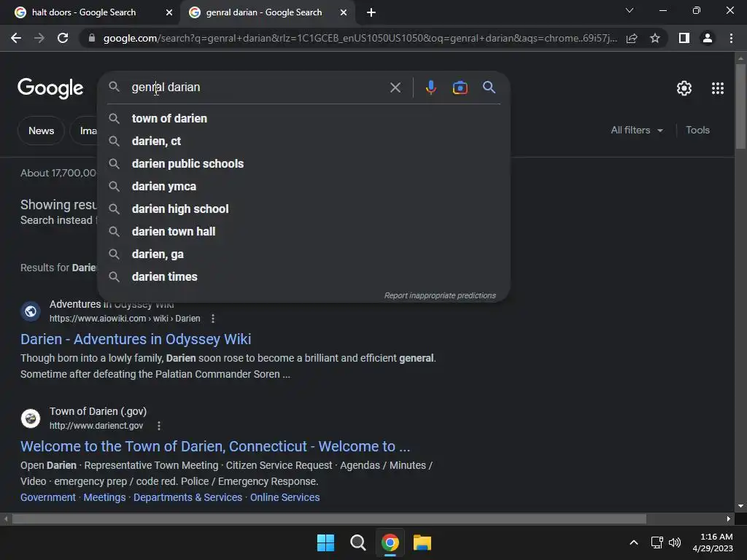Bookmark this tab with the star

point(655,38)
